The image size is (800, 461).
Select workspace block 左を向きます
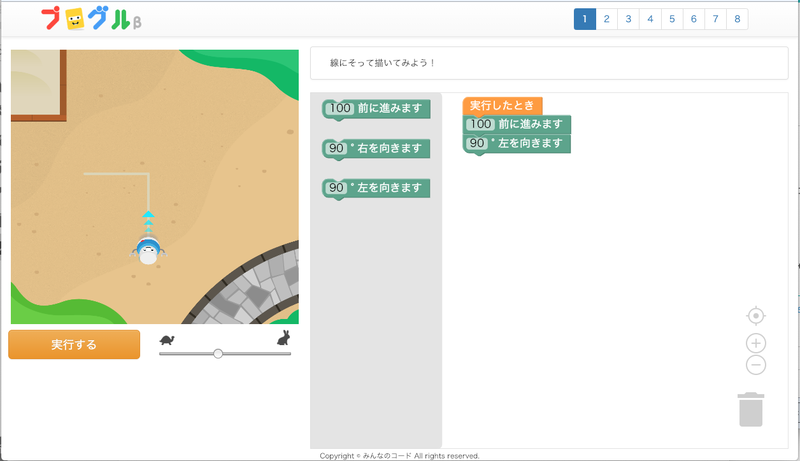(x=517, y=144)
